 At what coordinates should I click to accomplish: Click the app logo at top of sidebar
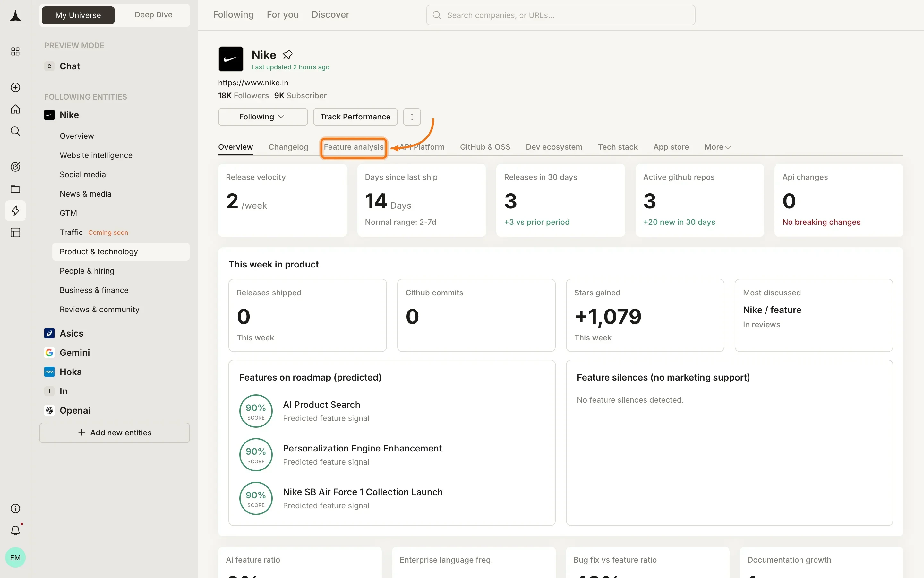[15, 16]
